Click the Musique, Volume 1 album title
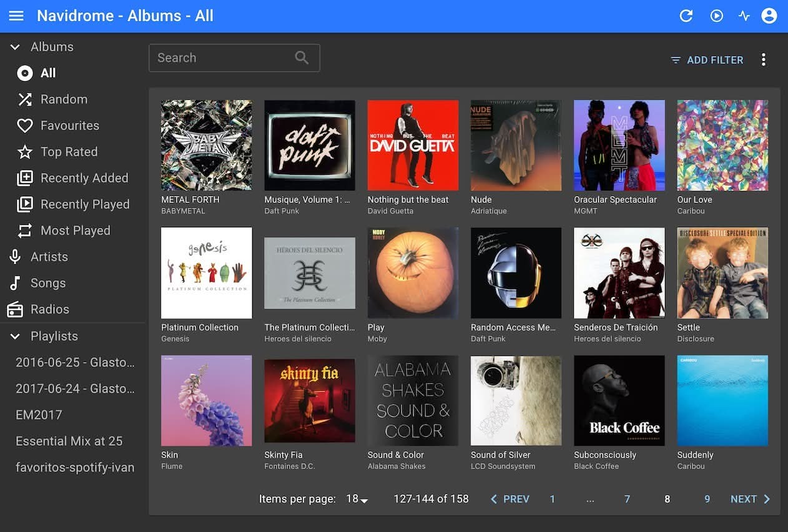Viewport: 788px width, 532px height. click(307, 200)
